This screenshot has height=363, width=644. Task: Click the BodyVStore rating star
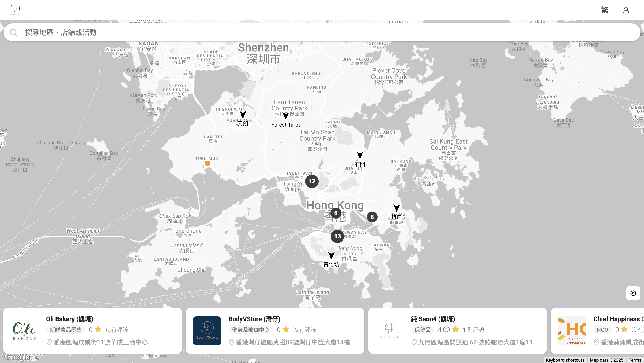[286, 329]
